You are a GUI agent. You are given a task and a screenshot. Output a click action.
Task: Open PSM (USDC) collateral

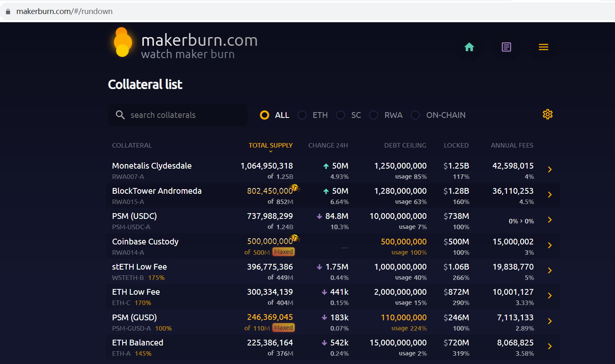pos(135,216)
